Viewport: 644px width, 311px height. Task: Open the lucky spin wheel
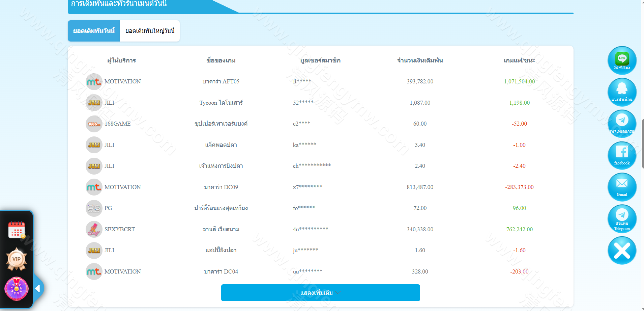pyautogui.click(x=17, y=289)
